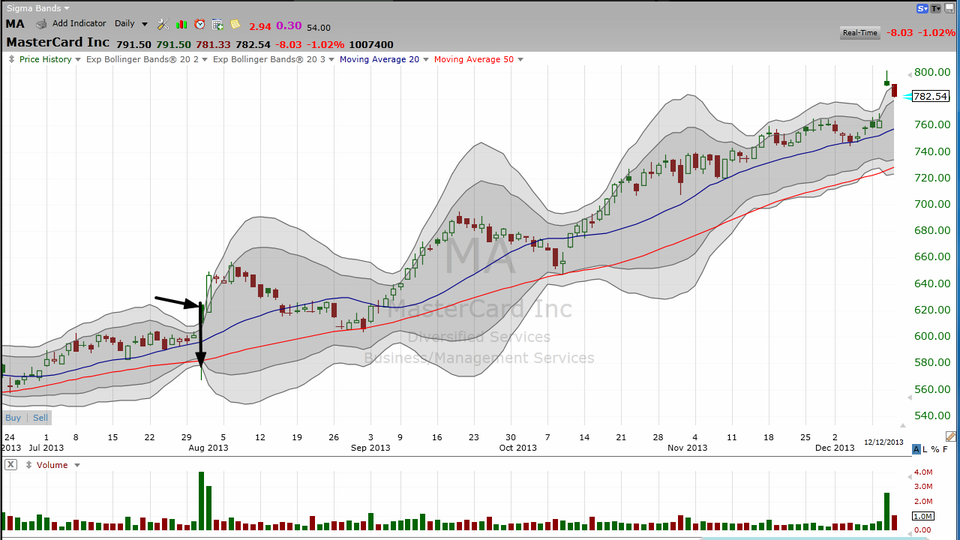This screenshot has height=540, width=960.
Task: Open chart settings via the wrench-and-pencil icon
Action: (163, 24)
